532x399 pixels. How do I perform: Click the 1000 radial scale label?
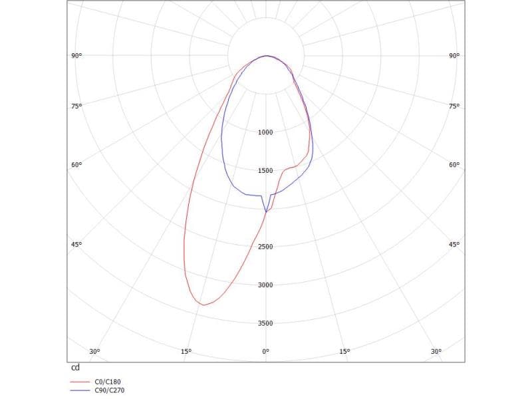(265, 132)
